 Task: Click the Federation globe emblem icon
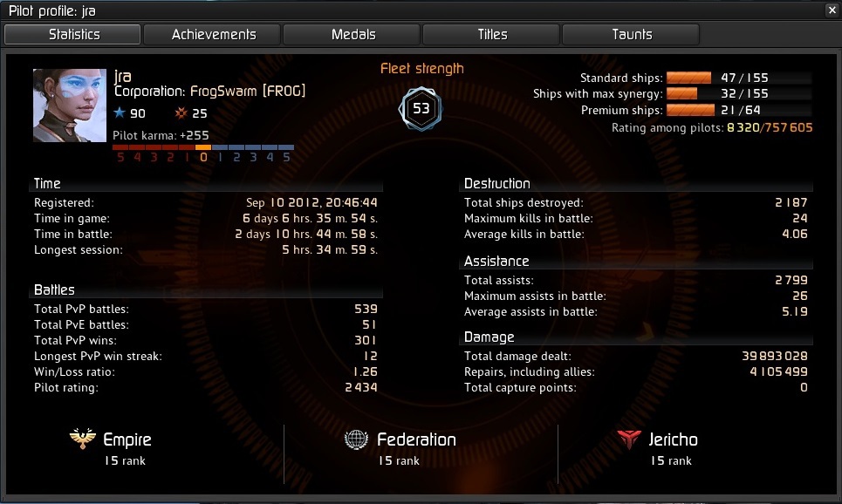[x=356, y=439]
